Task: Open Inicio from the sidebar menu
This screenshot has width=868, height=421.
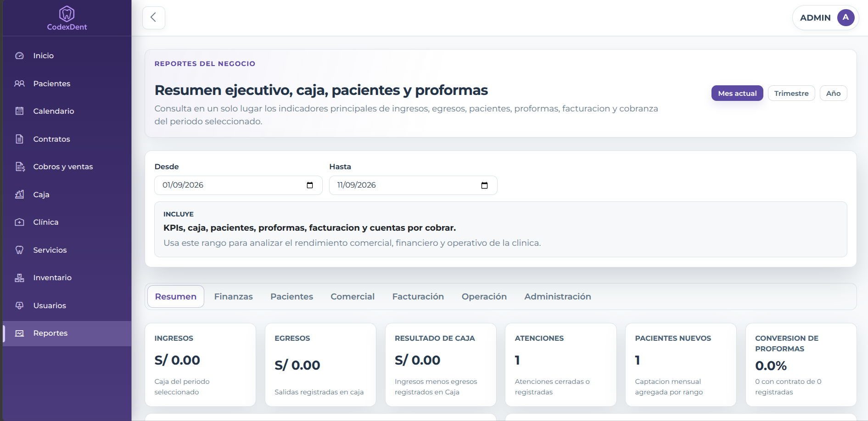Action: click(44, 55)
